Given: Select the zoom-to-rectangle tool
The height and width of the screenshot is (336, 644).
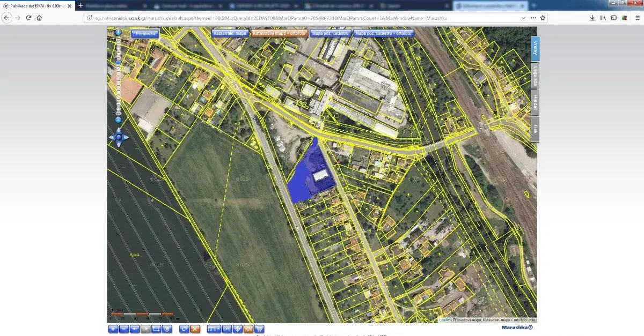Looking at the screenshot, I should click(x=156, y=328).
